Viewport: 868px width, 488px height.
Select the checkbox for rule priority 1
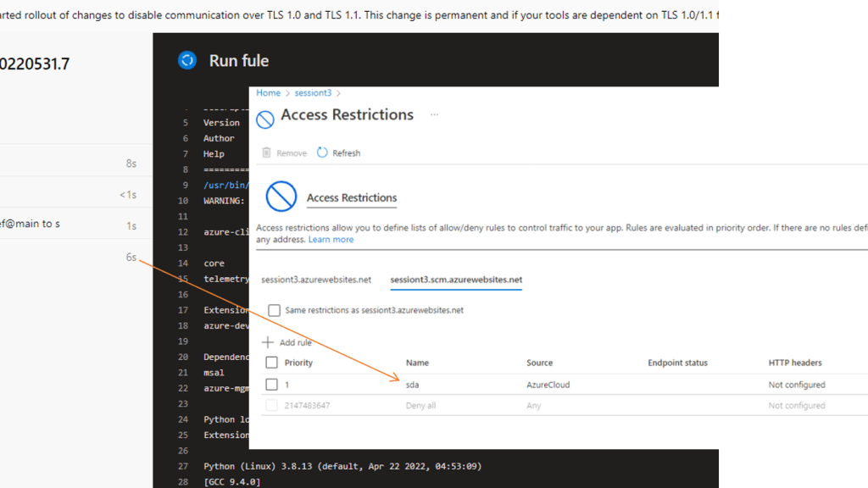[271, 385]
